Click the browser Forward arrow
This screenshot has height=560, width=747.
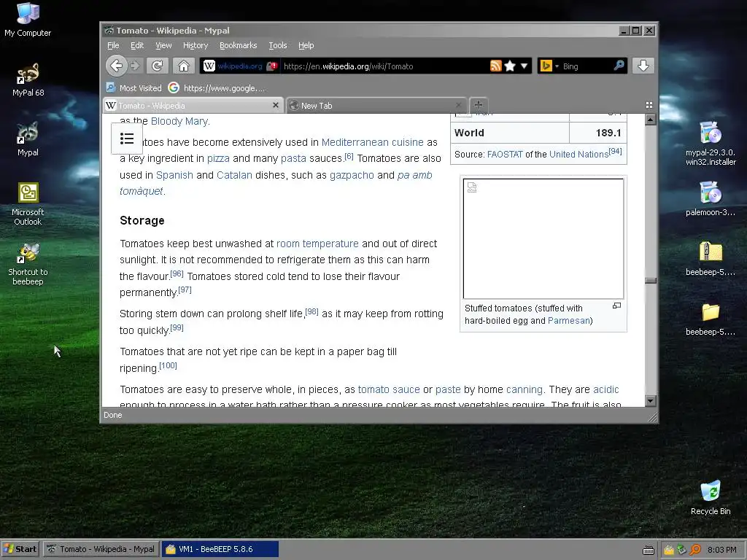pos(135,66)
